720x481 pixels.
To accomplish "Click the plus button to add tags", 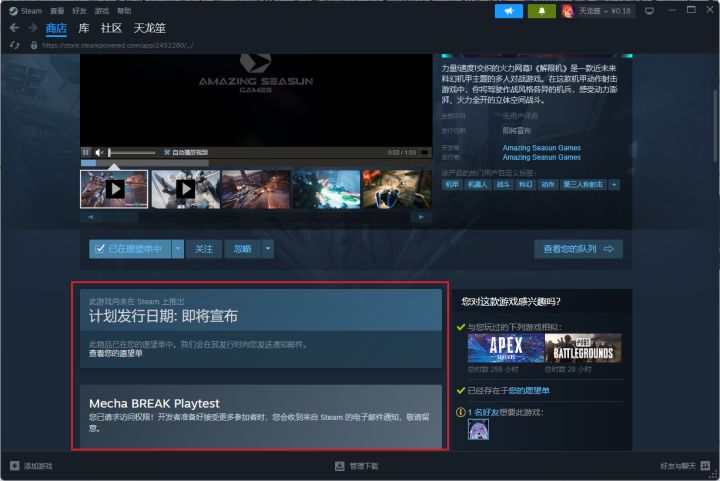I will pyautogui.click(x=614, y=185).
